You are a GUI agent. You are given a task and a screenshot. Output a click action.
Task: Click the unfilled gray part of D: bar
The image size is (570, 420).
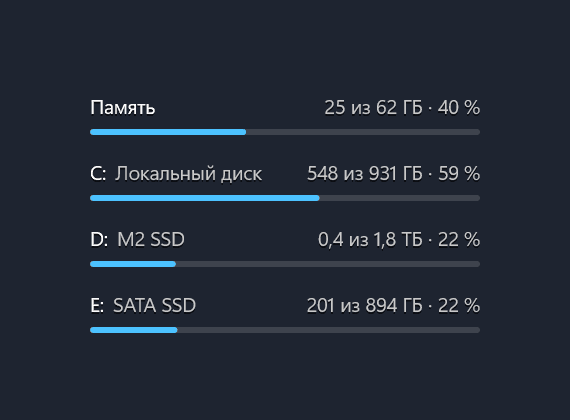(328, 264)
